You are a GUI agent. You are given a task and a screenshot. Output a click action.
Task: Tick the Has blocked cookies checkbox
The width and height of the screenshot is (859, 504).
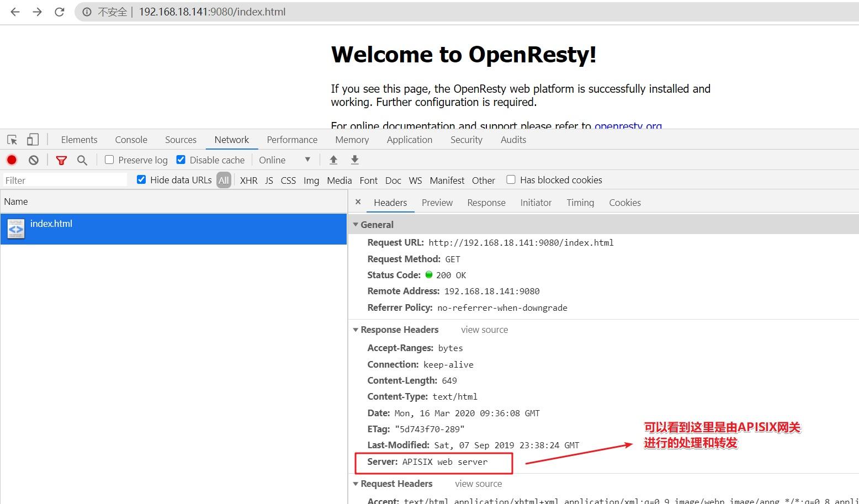coord(511,179)
